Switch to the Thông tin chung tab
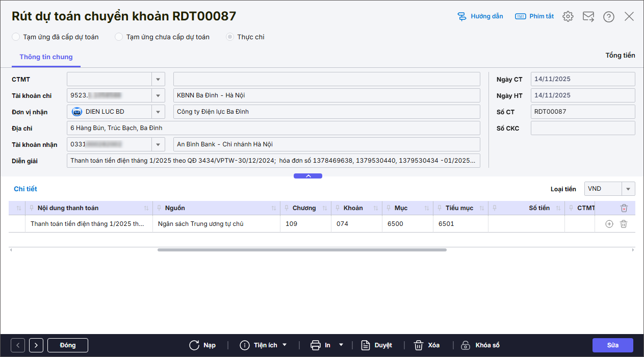644x357 pixels. point(46,57)
